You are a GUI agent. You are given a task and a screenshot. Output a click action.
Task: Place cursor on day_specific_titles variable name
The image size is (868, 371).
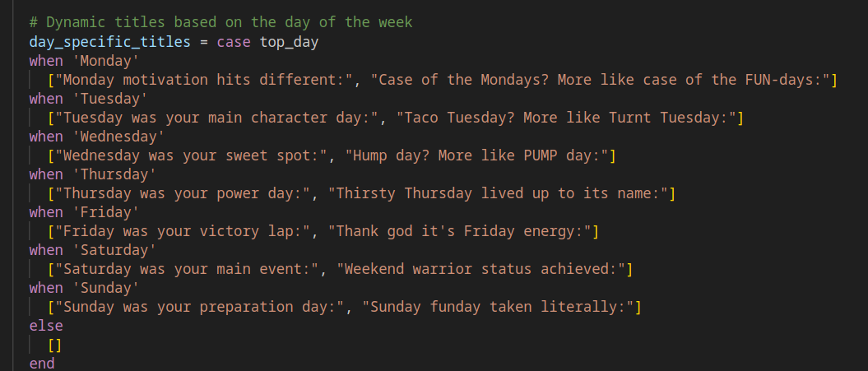[109, 41]
